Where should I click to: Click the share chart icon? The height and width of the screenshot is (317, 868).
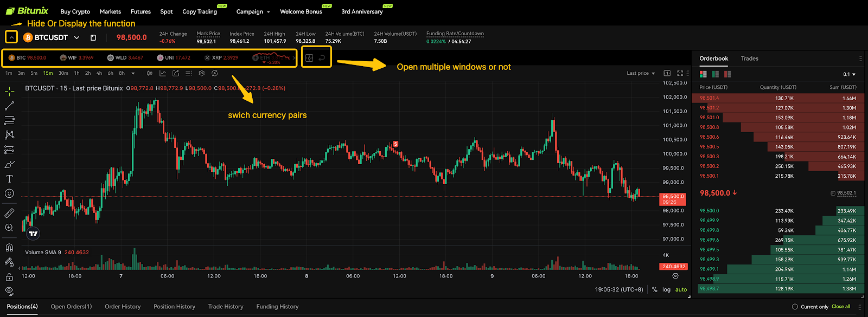176,73
